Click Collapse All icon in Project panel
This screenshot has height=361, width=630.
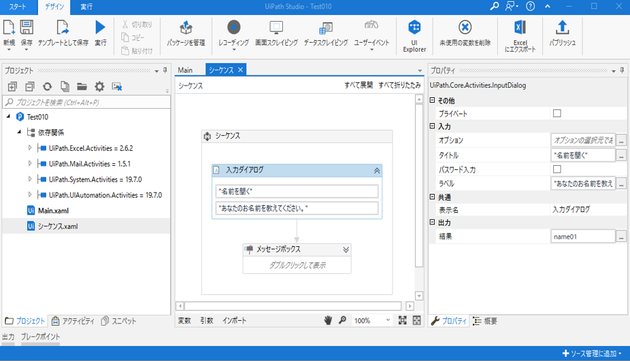pyautogui.click(x=30, y=86)
